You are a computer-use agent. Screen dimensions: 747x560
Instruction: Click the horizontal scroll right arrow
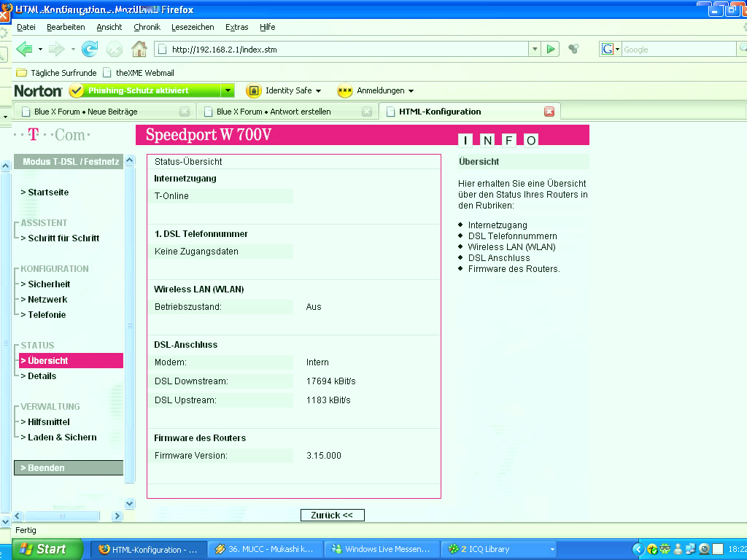tap(117, 516)
